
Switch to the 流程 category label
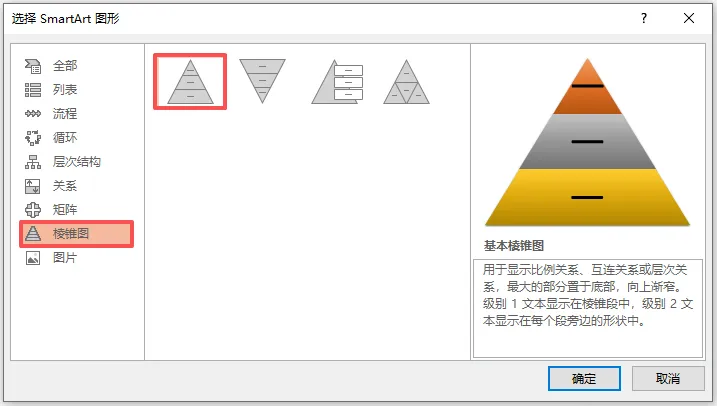click(65, 114)
